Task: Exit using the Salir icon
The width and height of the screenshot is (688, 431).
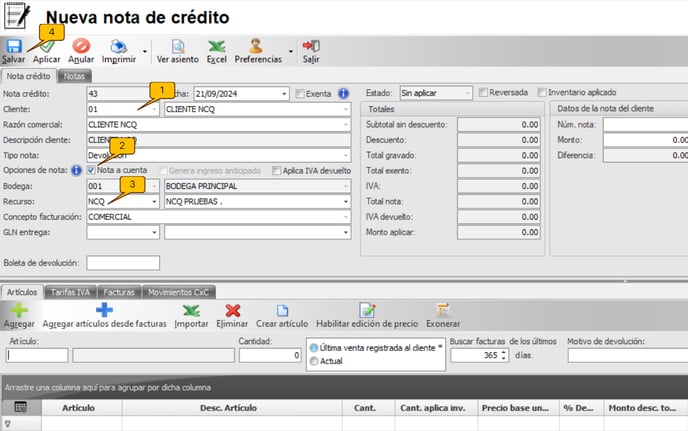Action: tap(311, 46)
